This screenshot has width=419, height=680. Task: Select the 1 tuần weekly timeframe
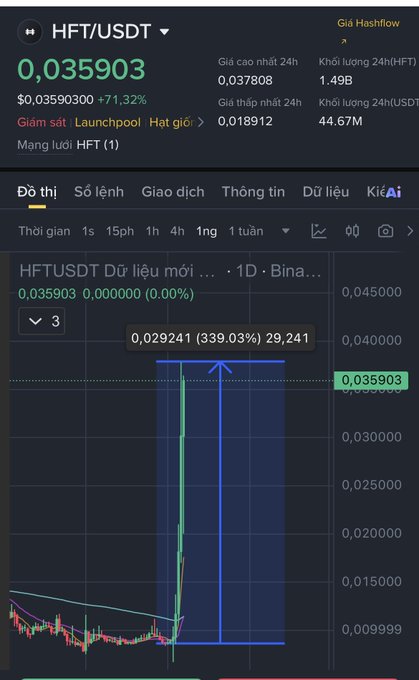coord(246,231)
